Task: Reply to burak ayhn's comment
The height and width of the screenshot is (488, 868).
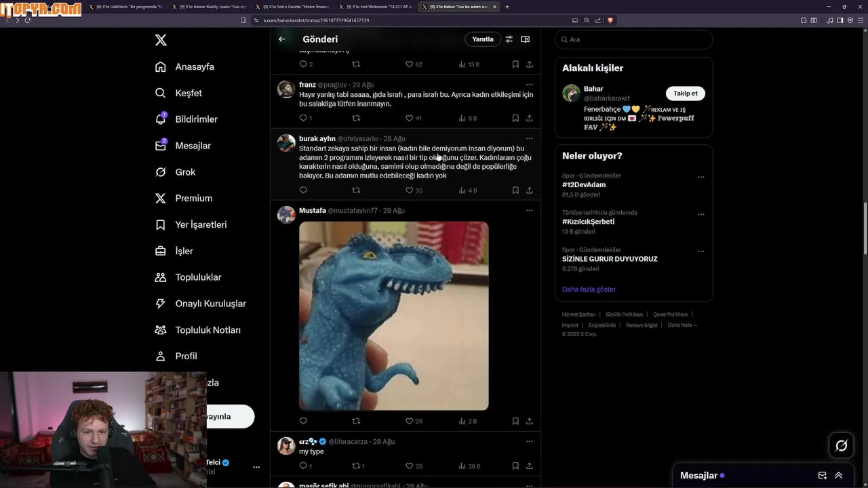Action: 303,190
